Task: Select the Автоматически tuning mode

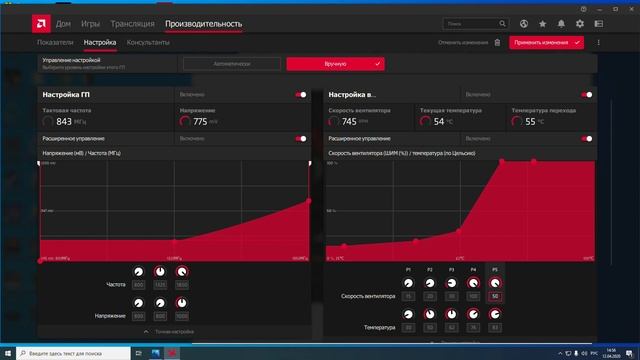Action: pyautogui.click(x=232, y=64)
